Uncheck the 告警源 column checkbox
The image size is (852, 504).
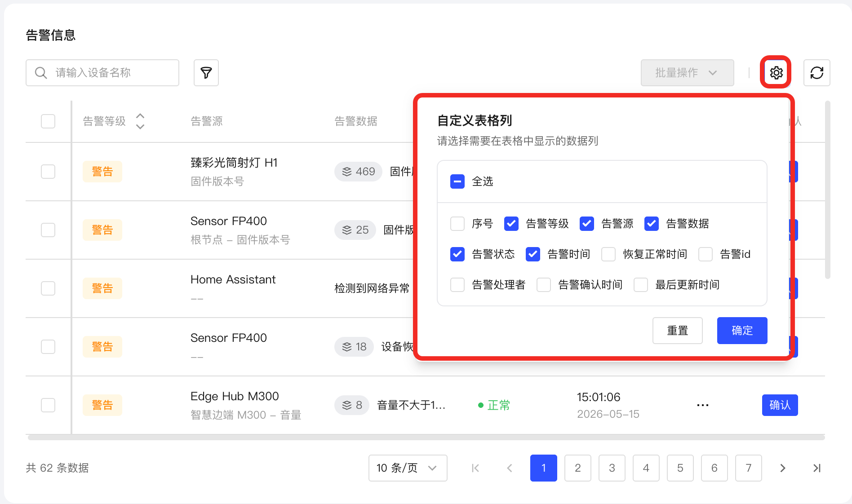(x=587, y=224)
